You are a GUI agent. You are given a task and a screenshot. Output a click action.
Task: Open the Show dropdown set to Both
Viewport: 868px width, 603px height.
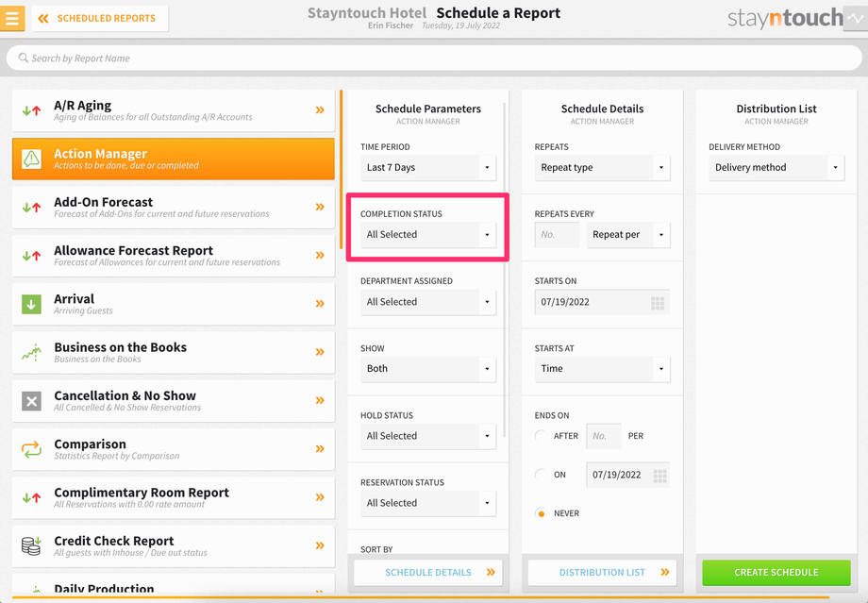coord(428,369)
